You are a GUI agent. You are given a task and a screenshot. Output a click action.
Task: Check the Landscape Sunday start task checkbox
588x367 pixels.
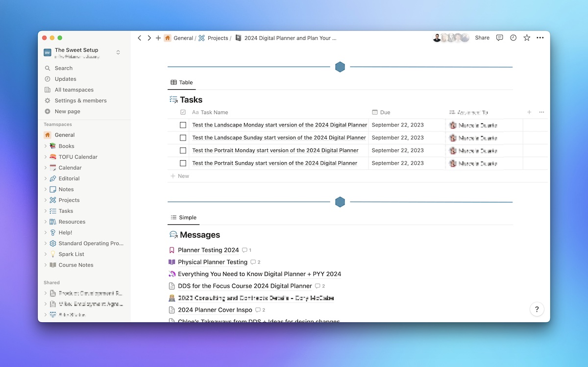click(183, 138)
